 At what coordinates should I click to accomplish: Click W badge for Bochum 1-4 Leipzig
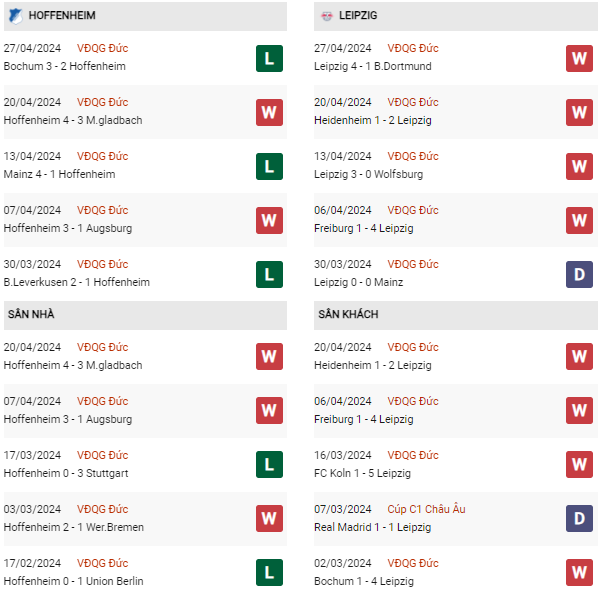(x=579, y=572)
